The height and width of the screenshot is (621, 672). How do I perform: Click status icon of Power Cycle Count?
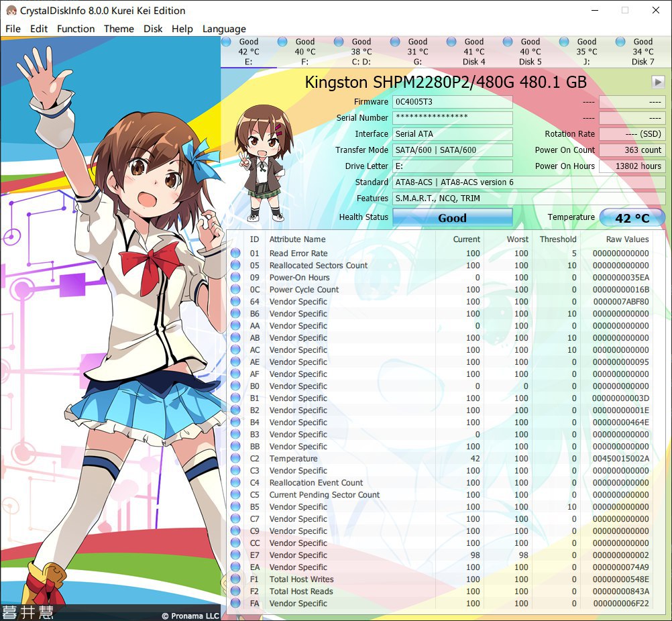235,289
